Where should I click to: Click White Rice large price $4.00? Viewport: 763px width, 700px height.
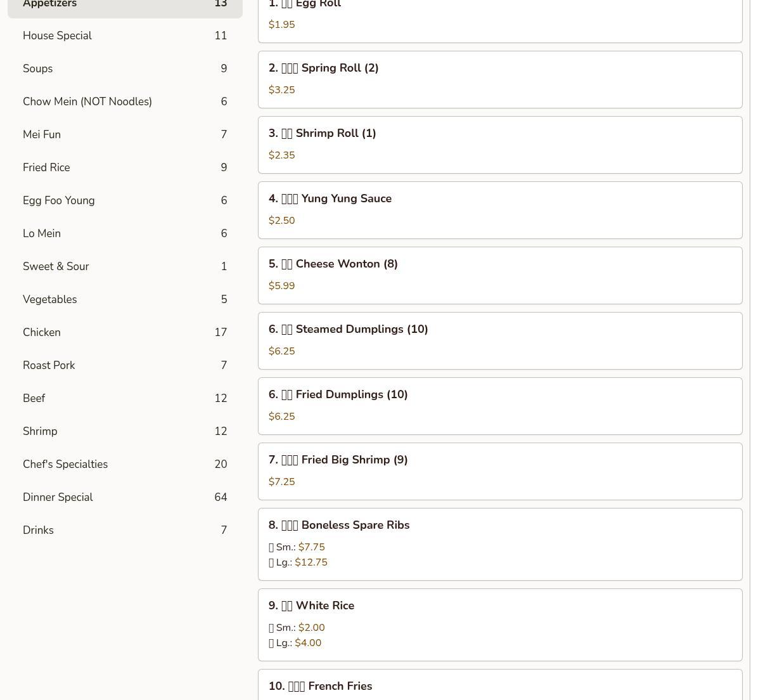(308, 643)
